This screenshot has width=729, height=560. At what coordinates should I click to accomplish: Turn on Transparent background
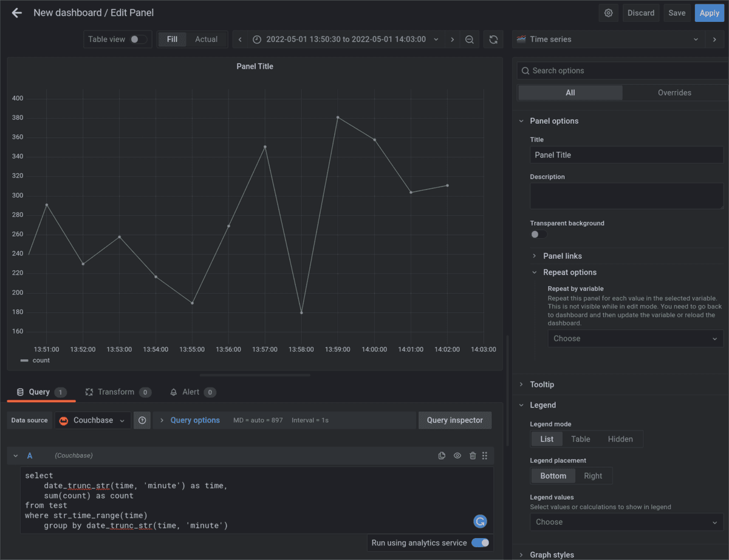(537, 234)
